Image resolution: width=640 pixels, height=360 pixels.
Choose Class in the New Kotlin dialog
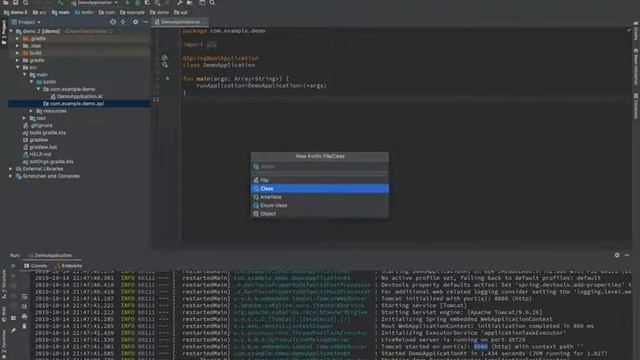pyautogui.click(x=320, y=189)
